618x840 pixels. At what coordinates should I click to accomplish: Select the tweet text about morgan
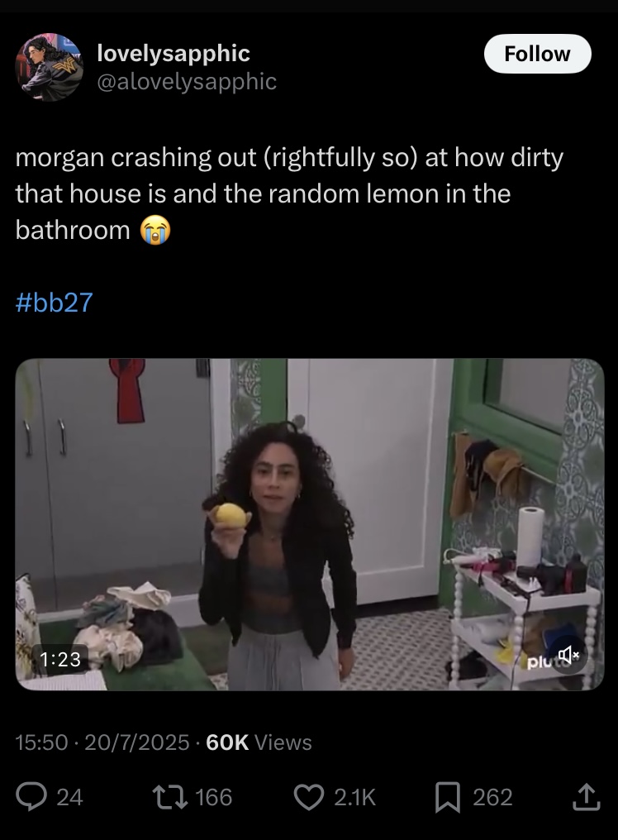(289, 194)
